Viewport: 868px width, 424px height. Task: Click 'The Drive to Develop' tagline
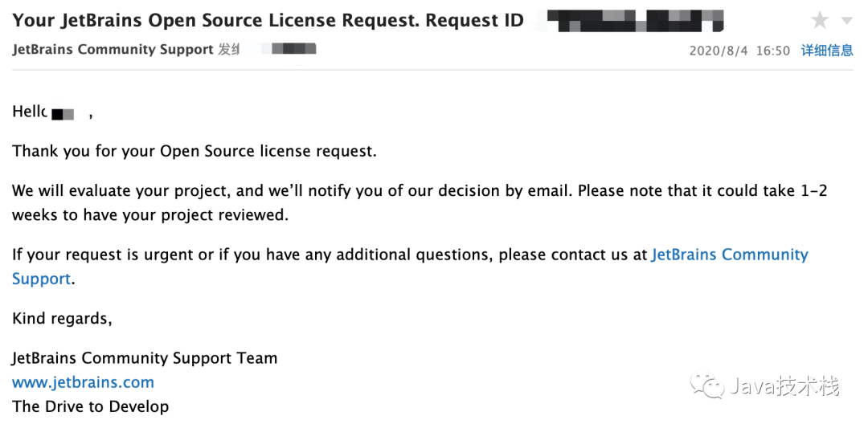(90, 406)
